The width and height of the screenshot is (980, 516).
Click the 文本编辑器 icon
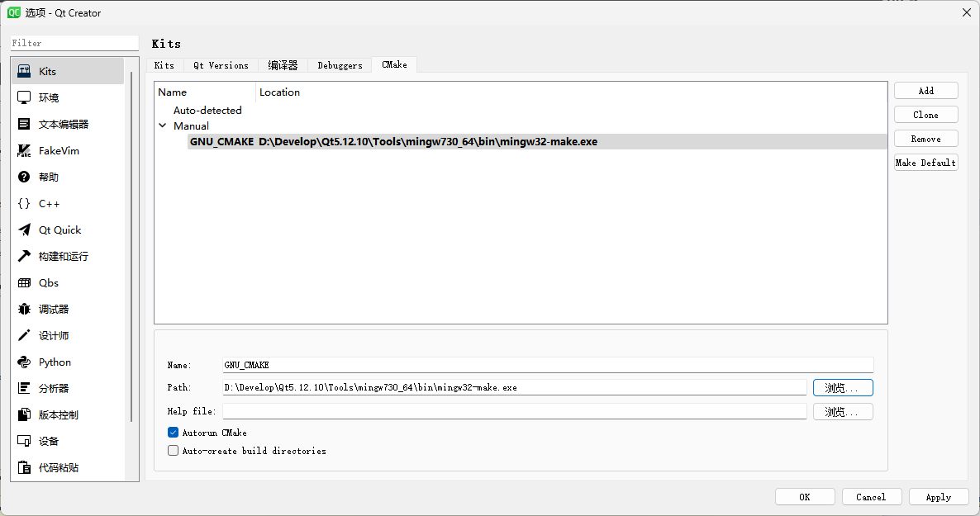[x=24, y=124]
